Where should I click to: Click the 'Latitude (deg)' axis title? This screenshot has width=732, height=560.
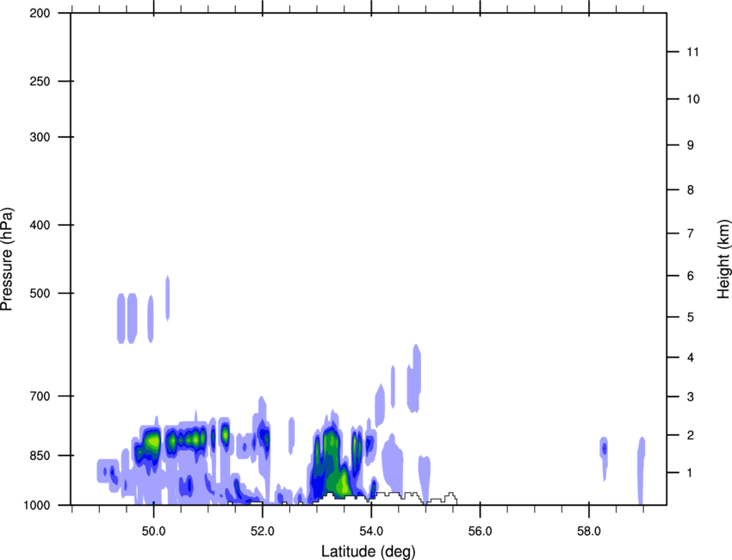pyautogui.click(x=368, y=551)
